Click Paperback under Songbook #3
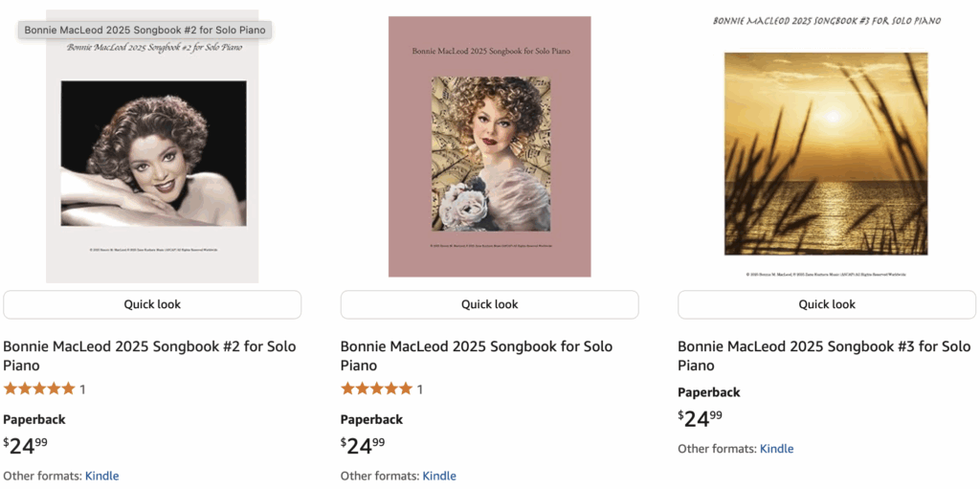 point(709,392)
